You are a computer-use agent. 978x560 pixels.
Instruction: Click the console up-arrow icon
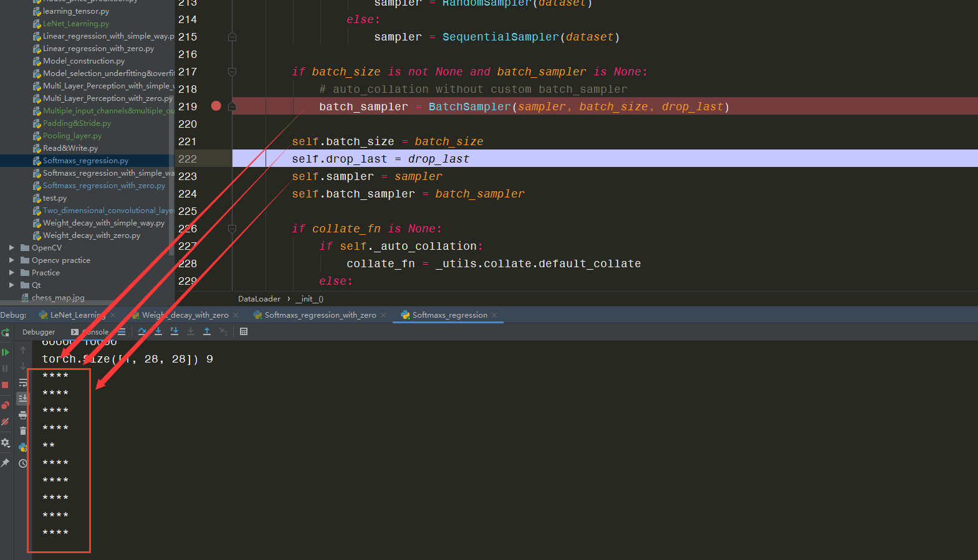click(23, 350)
